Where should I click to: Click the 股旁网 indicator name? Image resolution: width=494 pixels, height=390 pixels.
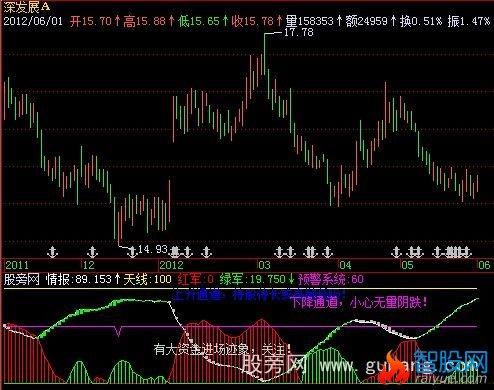[22, 279]
